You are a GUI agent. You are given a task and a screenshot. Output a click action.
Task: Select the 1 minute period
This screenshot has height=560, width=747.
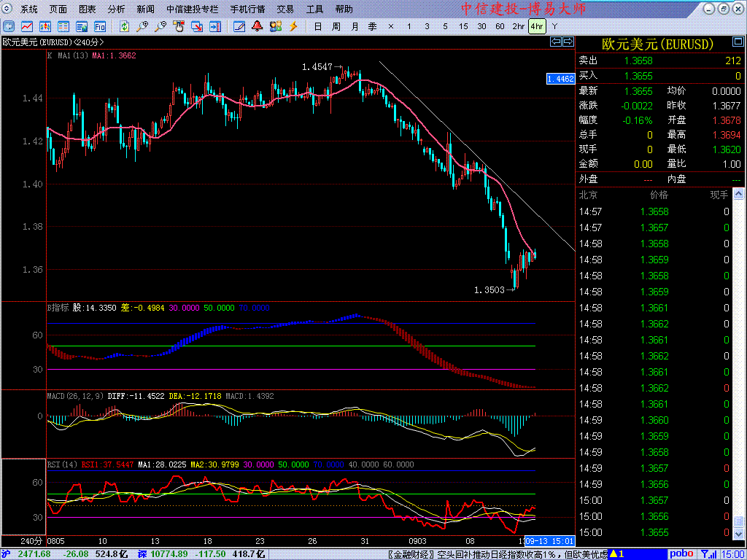pyautogui.click(x=409, y=26)
